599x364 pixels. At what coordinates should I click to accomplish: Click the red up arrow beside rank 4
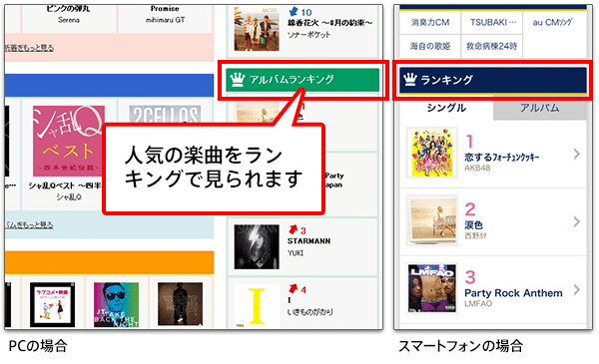tap(293, 288)
